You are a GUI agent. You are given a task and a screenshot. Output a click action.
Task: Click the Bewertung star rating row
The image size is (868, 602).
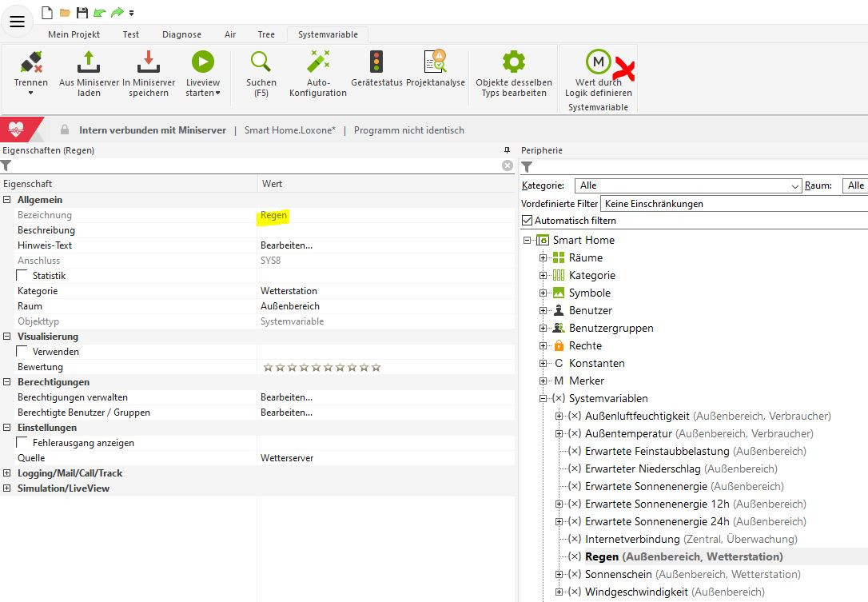[322, 367]
